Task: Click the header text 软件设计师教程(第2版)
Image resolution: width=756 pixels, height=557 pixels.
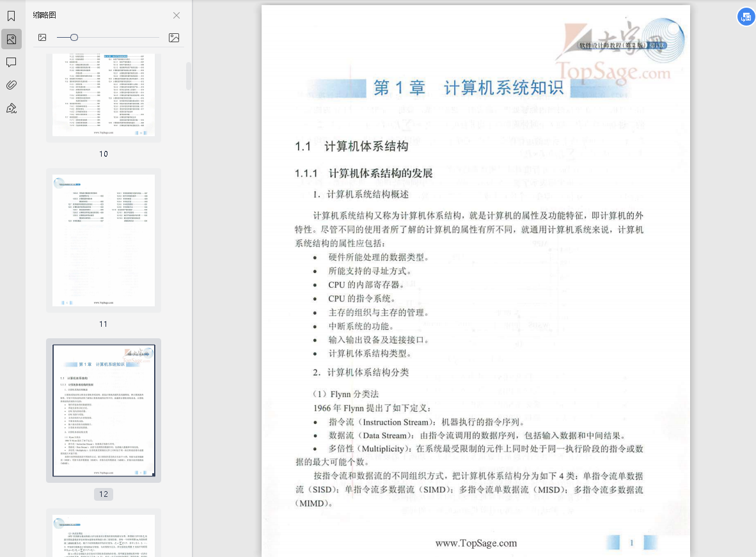Action: [x=612, y=45]
